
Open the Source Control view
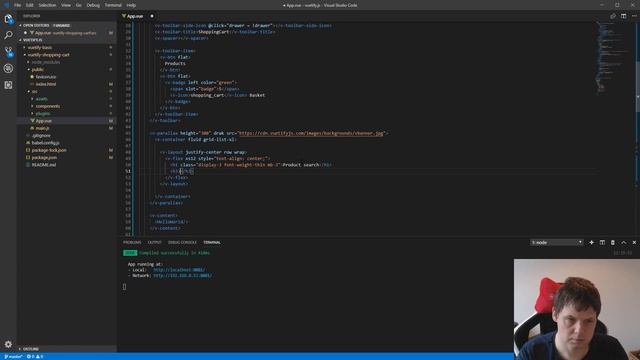tap(8, 52)
